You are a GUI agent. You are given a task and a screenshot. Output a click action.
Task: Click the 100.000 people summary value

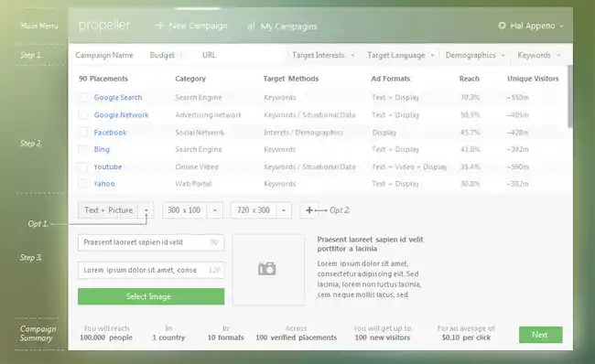106,337
